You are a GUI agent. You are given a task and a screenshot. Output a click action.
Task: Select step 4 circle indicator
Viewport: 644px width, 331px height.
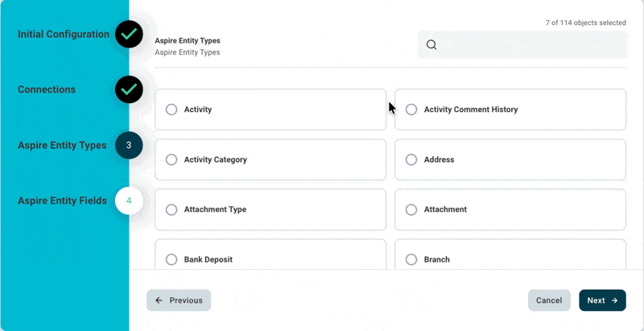[129, 201]
